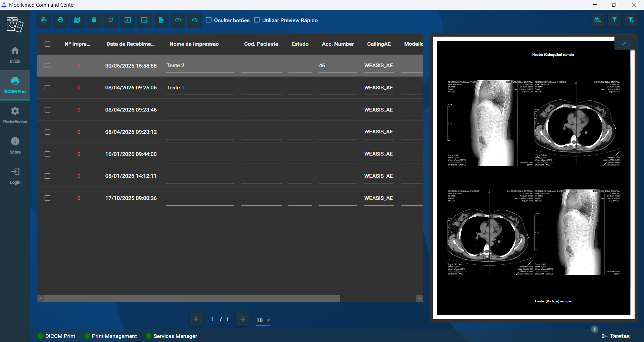
Task: Check the box for the Teste 2 row
Action: pyautogui.click(x=47, y=66)
